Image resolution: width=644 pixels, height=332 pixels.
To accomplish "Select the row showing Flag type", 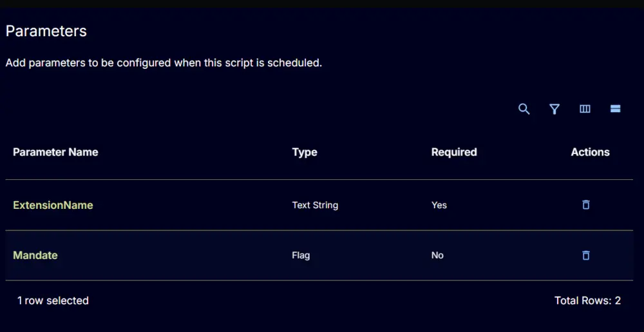I will [319, 255].
